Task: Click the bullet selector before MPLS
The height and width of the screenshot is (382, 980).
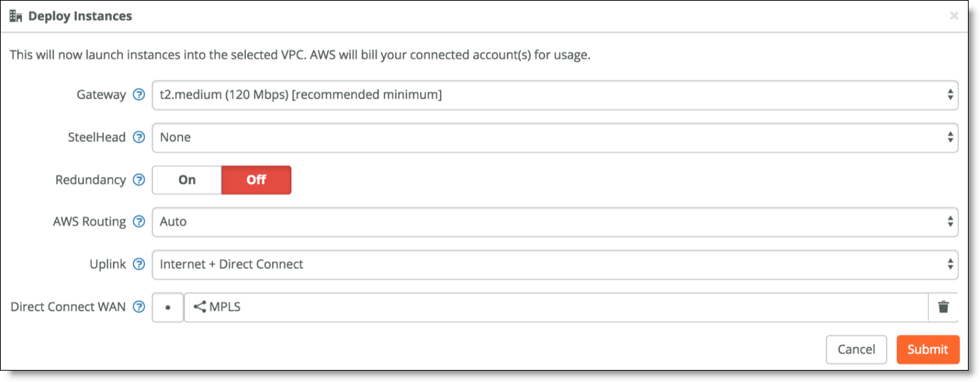Action: [168, 307]
